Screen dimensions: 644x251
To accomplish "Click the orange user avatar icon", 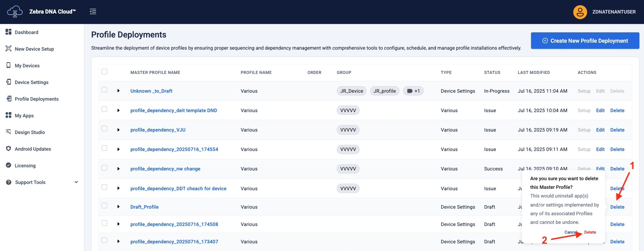I will 580,12.
